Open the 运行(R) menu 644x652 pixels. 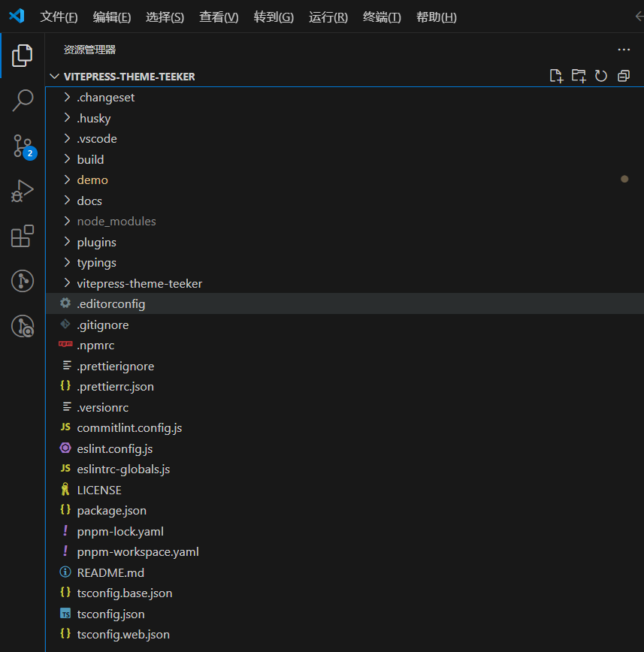[x=328, y=17]
